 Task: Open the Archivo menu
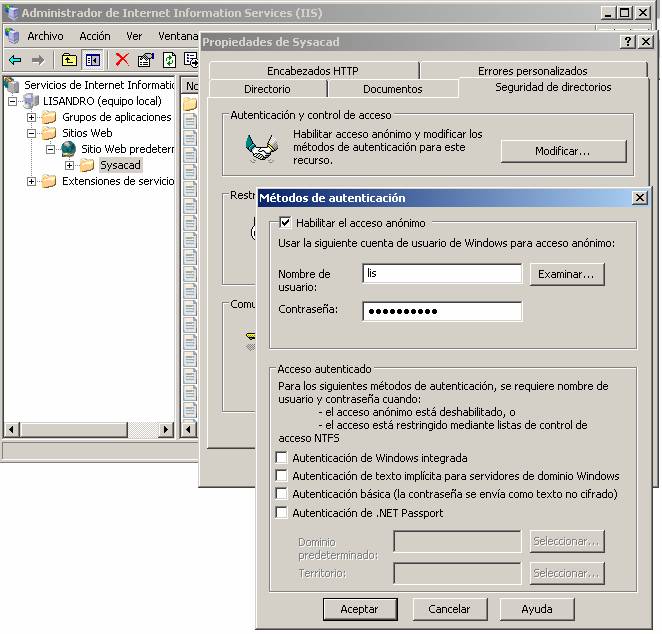(45, 36)
